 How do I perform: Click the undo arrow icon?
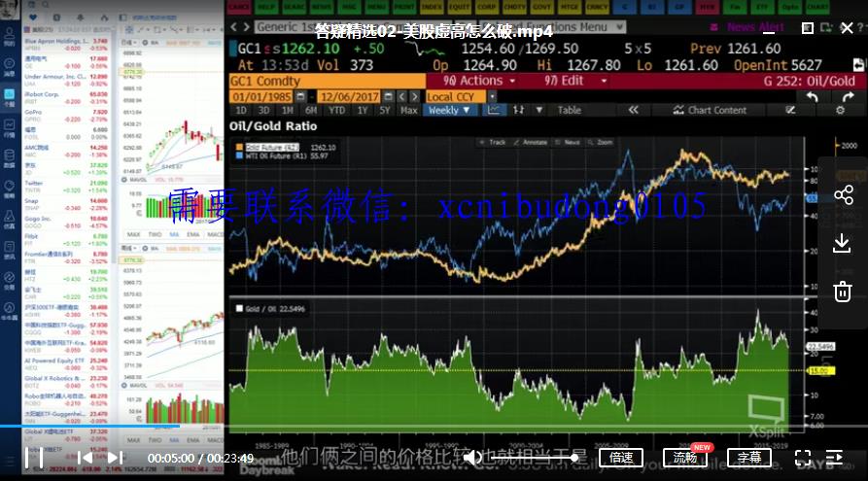tap(812, 97)
